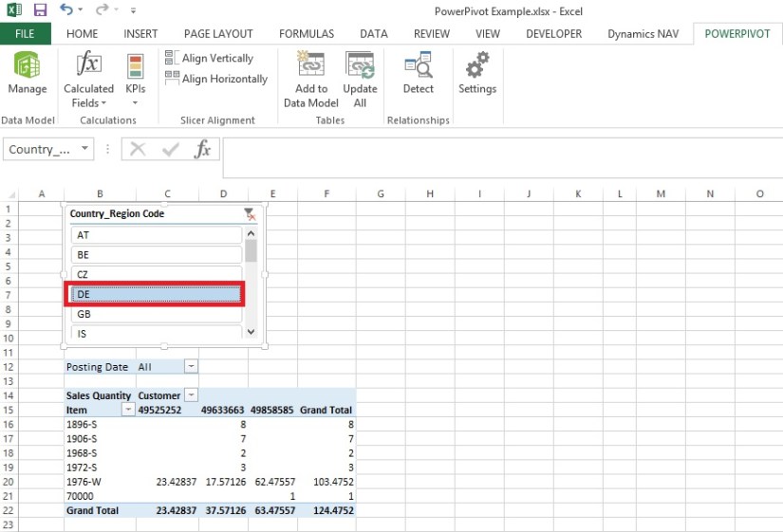Viewport: 783px width, 532px height.
Task: Select all cells via corner triangle
Action: pos(10,194)
